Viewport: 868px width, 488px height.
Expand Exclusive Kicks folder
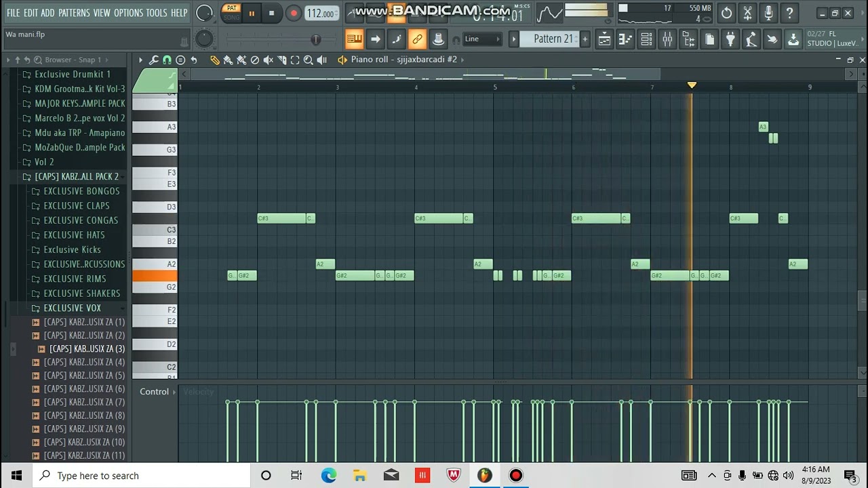[x=72, y=249]
